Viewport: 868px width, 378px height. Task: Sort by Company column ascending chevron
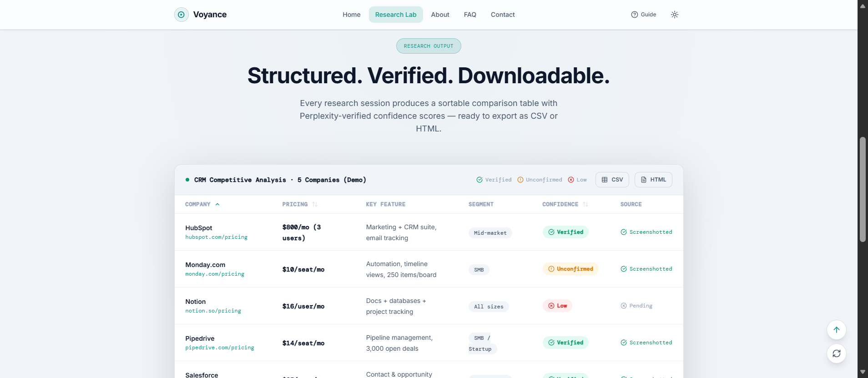(217, 204)
